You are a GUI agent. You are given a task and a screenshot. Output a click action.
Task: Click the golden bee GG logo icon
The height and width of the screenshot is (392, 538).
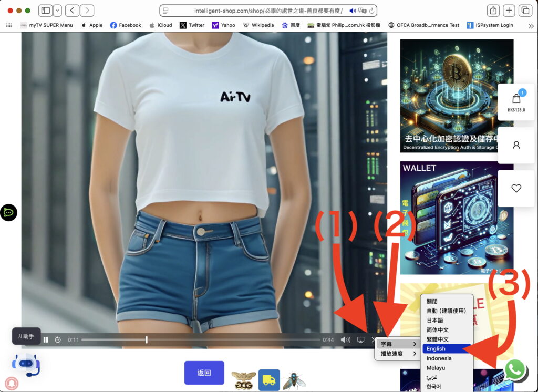pos(243,380)
